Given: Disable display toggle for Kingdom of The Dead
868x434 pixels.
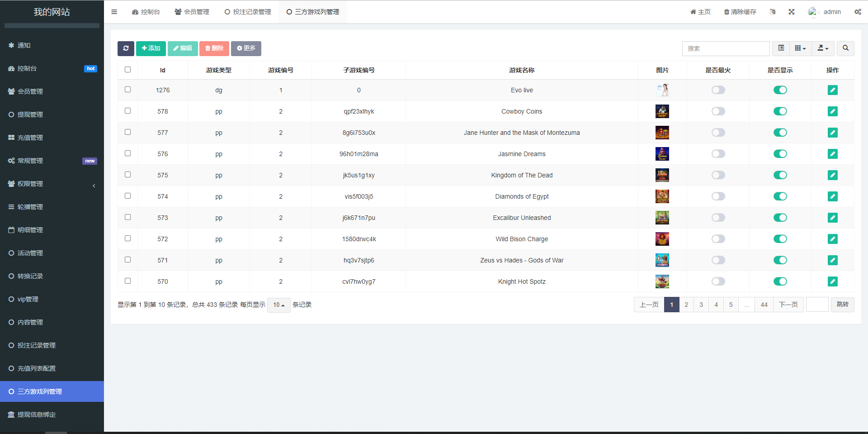Looking at the screenshot, I should pyautogui.click(x=780, y=175).
